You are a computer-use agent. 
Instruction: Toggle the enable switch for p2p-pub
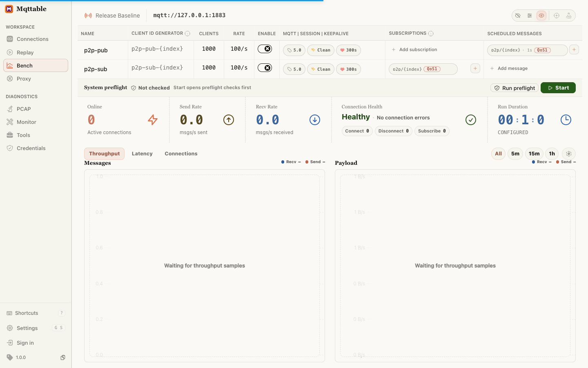point(265,49)
